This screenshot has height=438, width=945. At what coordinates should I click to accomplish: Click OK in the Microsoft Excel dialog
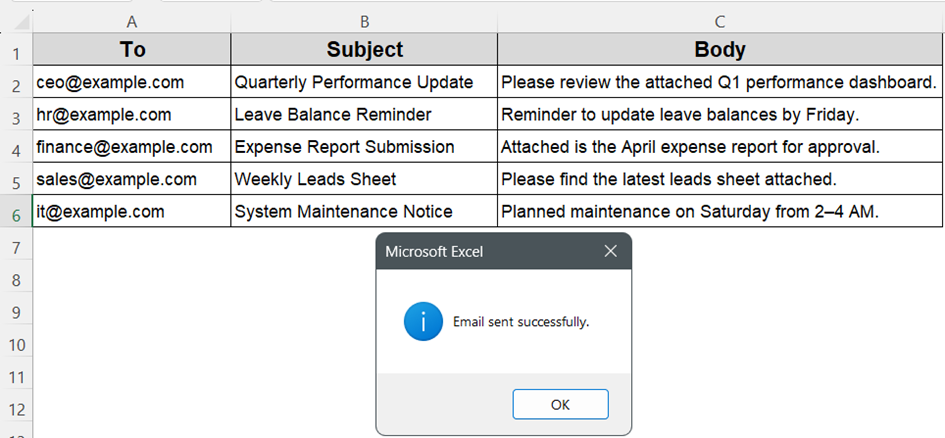point(560,404)
